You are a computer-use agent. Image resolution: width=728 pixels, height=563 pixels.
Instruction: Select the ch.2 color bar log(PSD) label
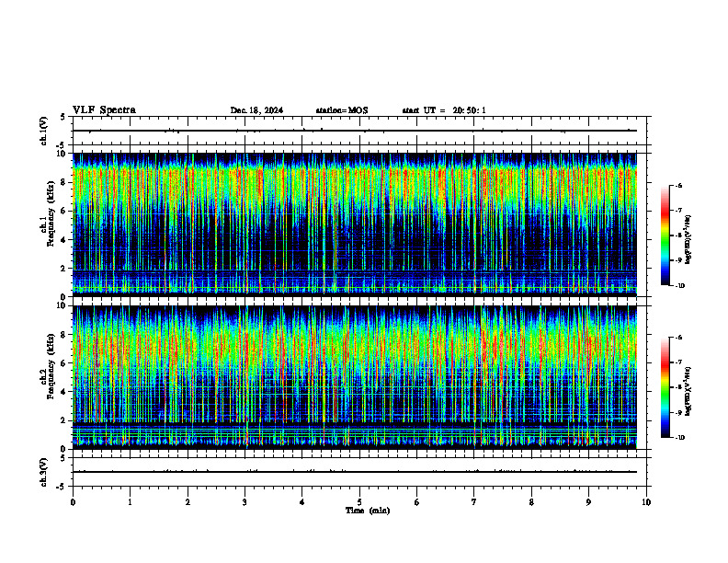click(x=688, y=391)
